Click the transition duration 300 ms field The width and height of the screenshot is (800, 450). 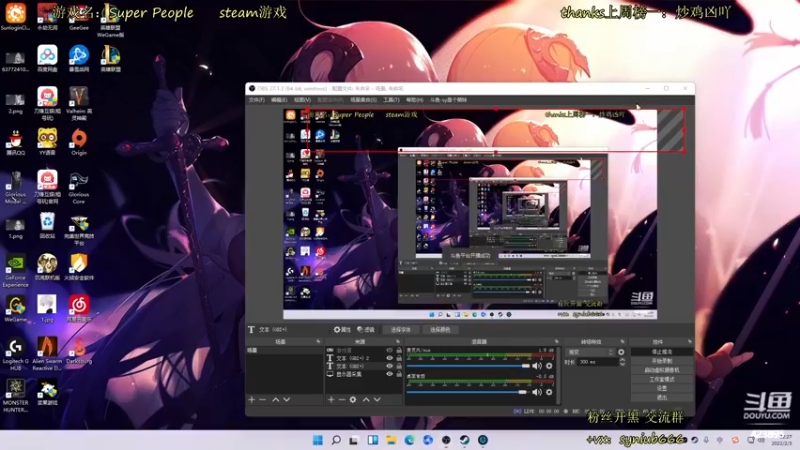[596, 362]
